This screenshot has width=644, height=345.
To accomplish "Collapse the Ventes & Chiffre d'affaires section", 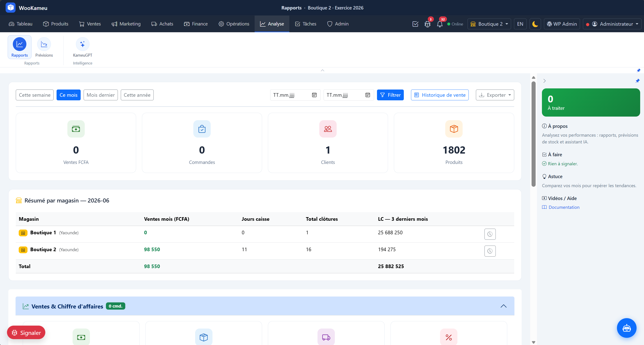I will point(503,306).
